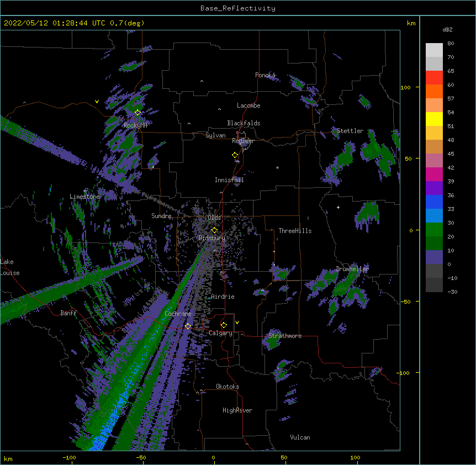The height and width of the screenshot is (465, 476).
Task: Click the Didsbury town label
Action: coord(212,238)
